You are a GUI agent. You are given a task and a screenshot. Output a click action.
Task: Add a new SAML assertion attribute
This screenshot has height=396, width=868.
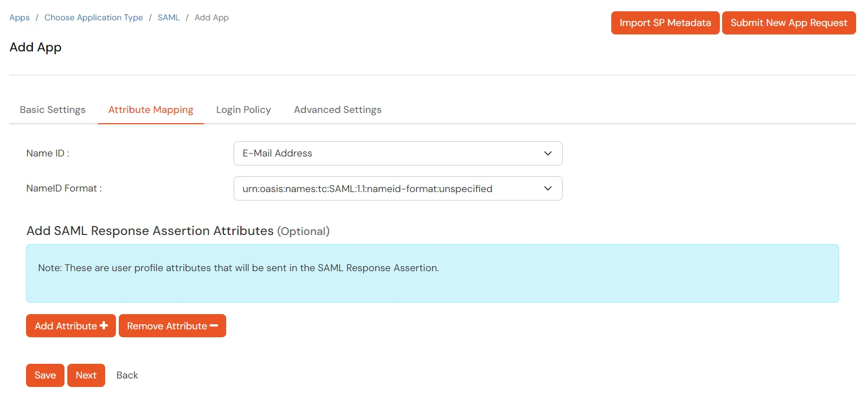[70, 325]
